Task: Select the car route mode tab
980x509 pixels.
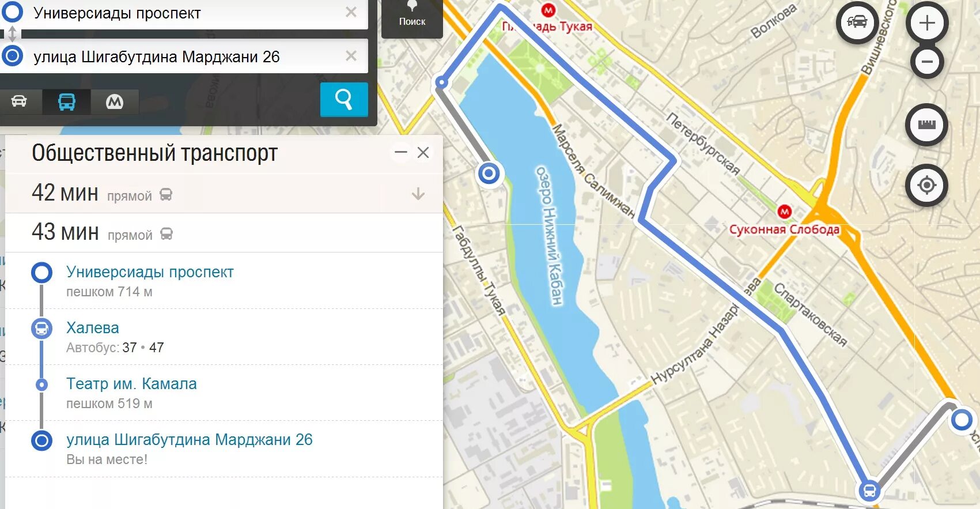Action: (20, 102)
